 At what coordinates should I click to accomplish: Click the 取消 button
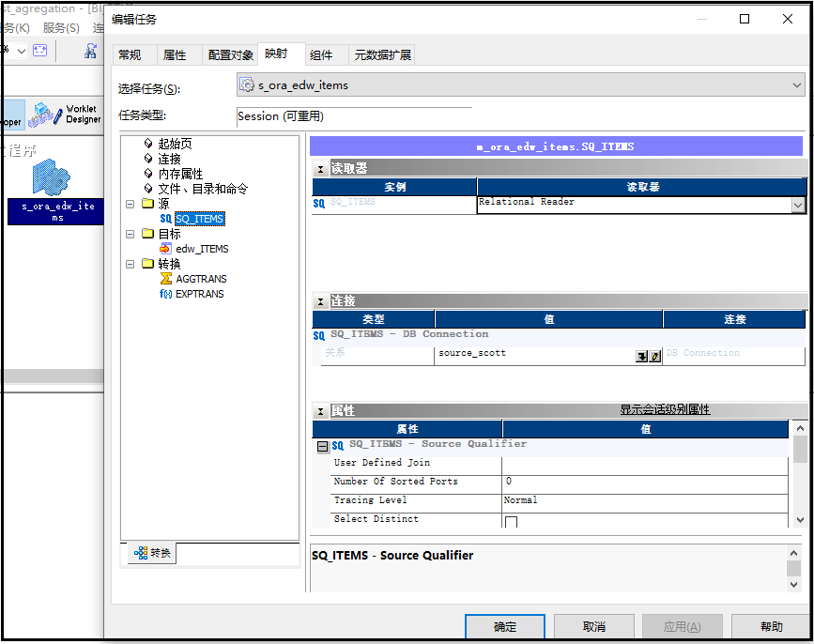click(594, 626)
